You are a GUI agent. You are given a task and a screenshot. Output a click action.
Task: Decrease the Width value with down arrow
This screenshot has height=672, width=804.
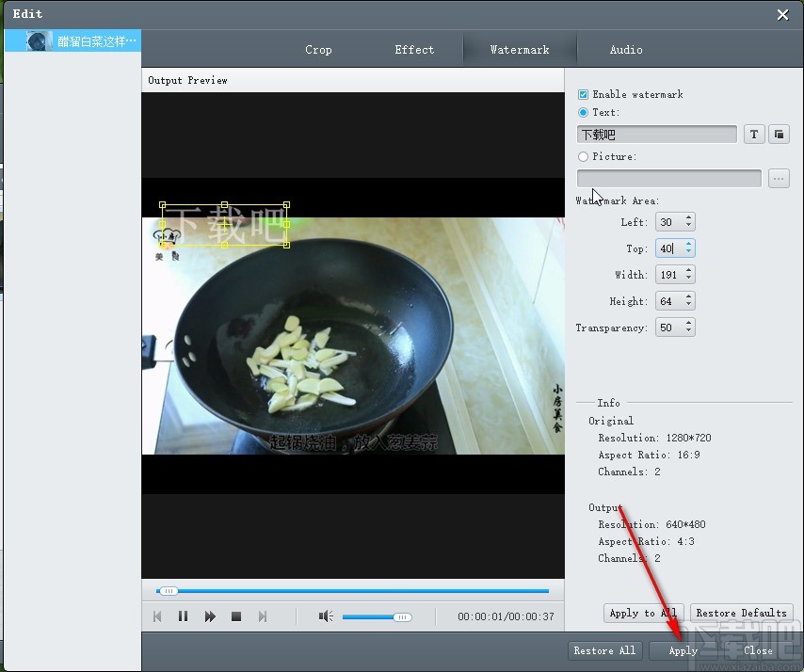pos(688,279)
